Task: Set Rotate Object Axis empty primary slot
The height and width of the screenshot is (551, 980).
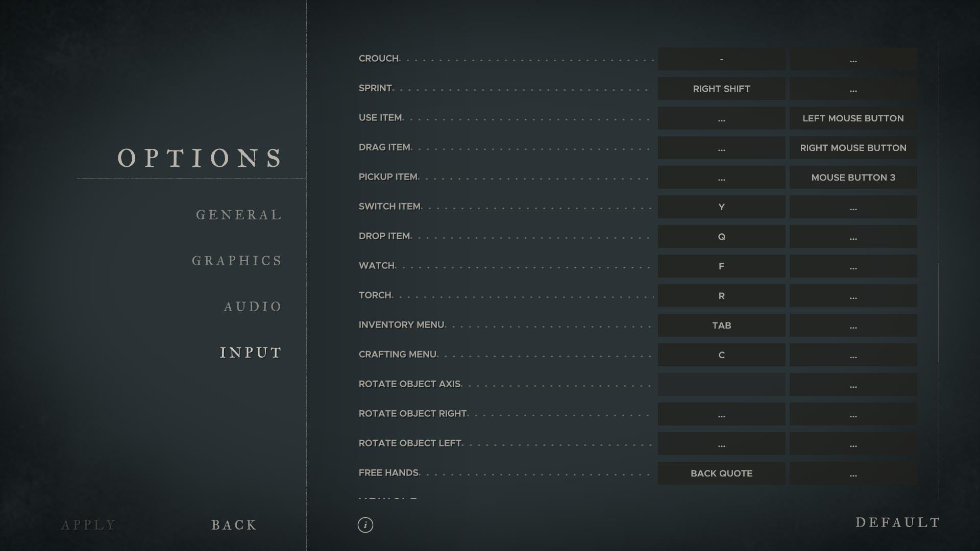Action: click(x=721, y=385)
